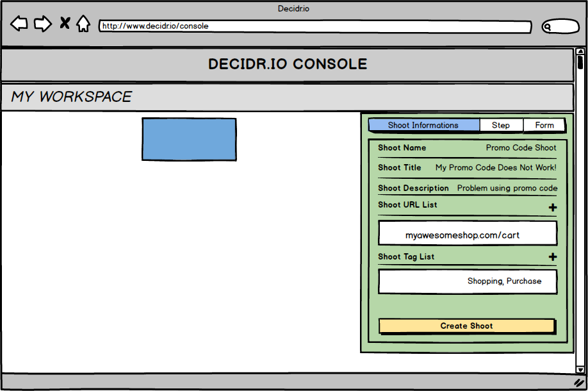
Task: Click the resize handle at bottom right corner
Action: pyautogui.click(x=580, y=383)
